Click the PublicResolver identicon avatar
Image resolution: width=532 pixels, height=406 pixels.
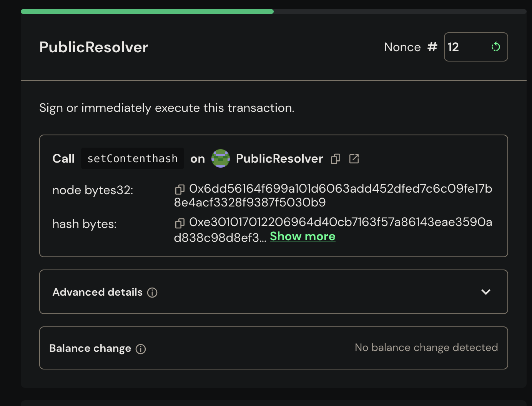click(221, 158)
